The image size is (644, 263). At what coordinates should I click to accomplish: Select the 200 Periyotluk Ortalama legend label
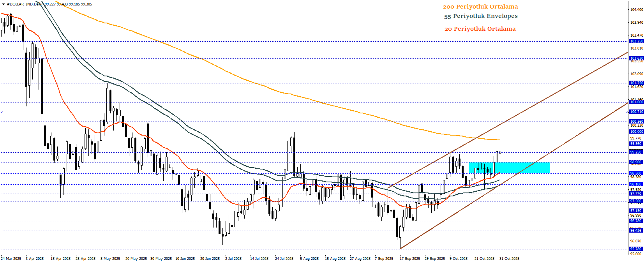coord(480,7)
